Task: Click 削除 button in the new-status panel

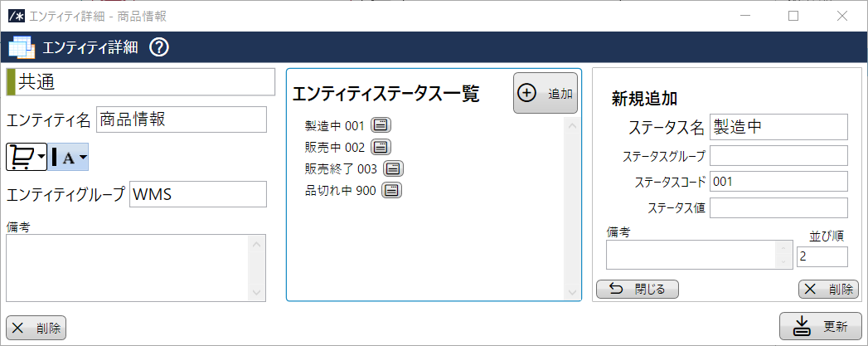Action: point(828,289)
